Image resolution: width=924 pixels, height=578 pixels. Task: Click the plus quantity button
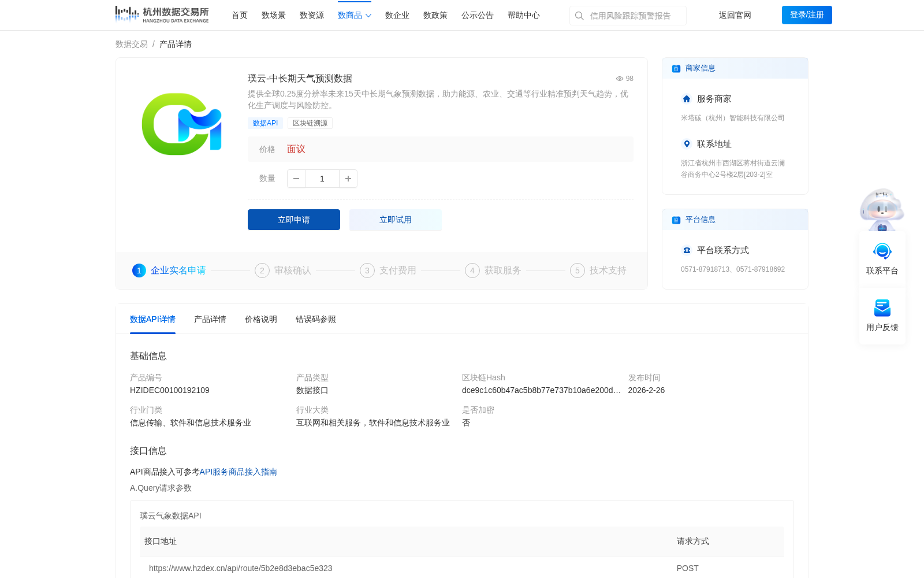(348, 179)
